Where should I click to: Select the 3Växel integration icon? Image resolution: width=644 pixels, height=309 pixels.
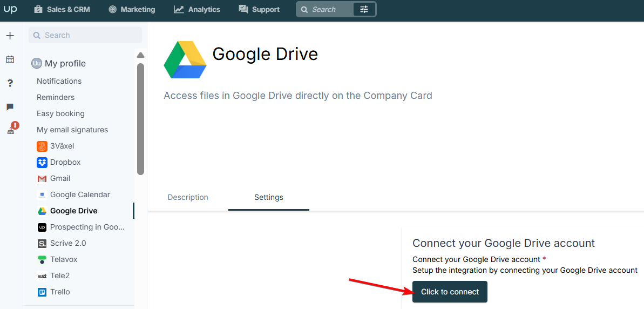point(42,146)
